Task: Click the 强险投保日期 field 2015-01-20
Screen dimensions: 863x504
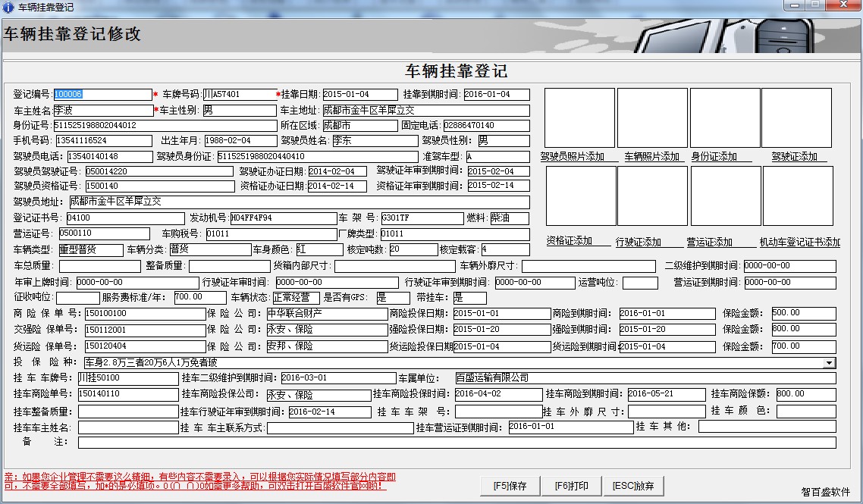Action: (x=502, y=330)
